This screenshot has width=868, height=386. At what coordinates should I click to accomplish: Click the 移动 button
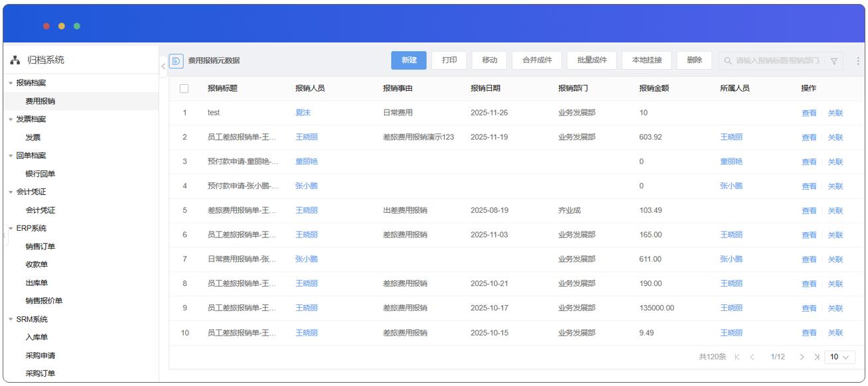pos(490,60)
